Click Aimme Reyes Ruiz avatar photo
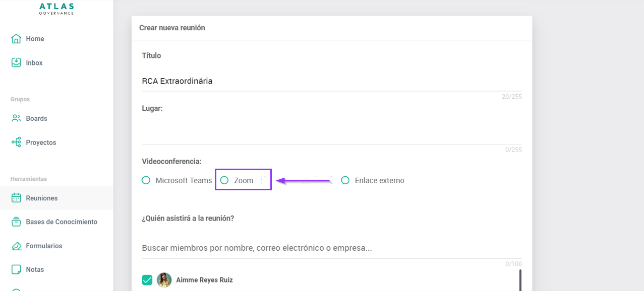This screenshot has width=644, height=291. click(164, 280)
